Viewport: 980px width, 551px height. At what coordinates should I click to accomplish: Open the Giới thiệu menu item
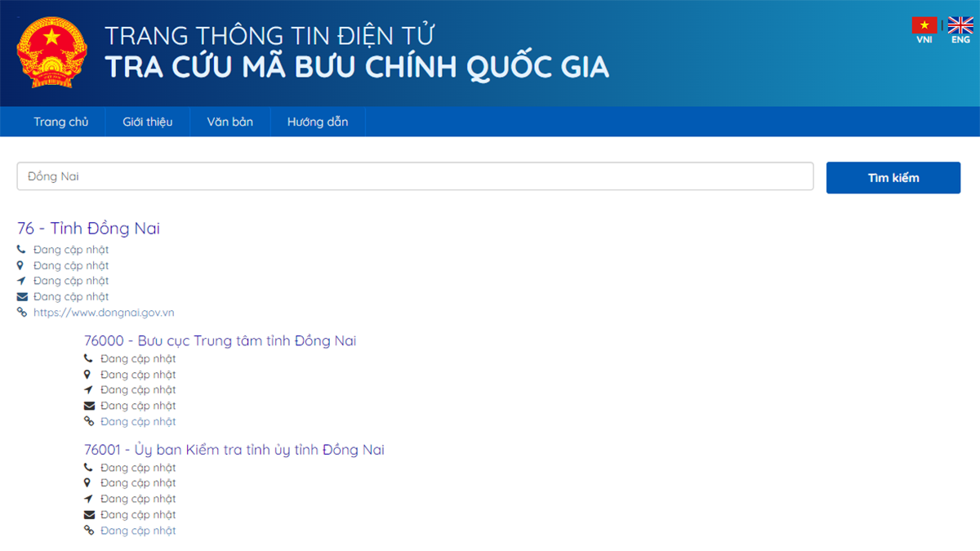148,122
